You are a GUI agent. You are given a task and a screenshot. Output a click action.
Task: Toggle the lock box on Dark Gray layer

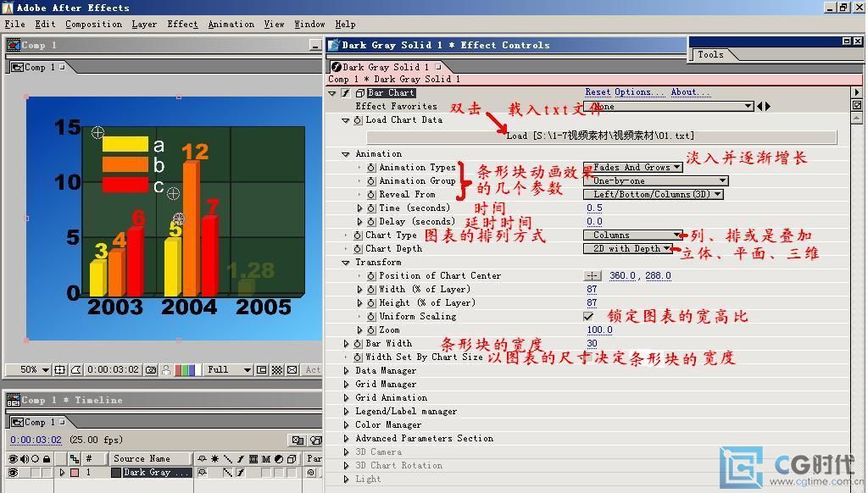(47, 473)
